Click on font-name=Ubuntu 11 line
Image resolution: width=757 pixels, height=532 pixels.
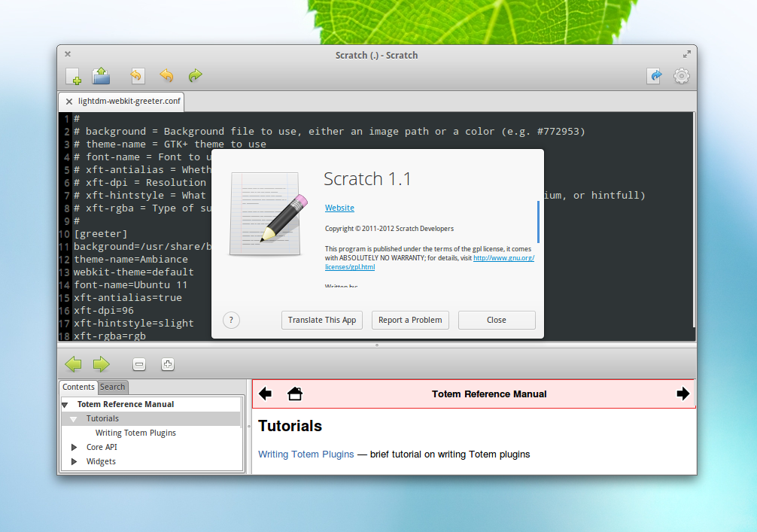click(x=130, y=285)
